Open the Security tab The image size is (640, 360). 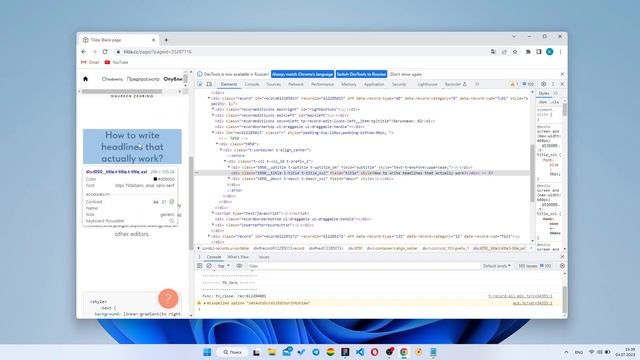[x=399, y=84]
